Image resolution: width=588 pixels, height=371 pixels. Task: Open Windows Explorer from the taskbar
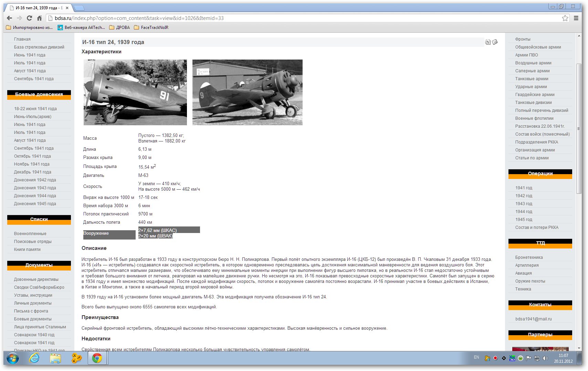click(x=55, y=359)
